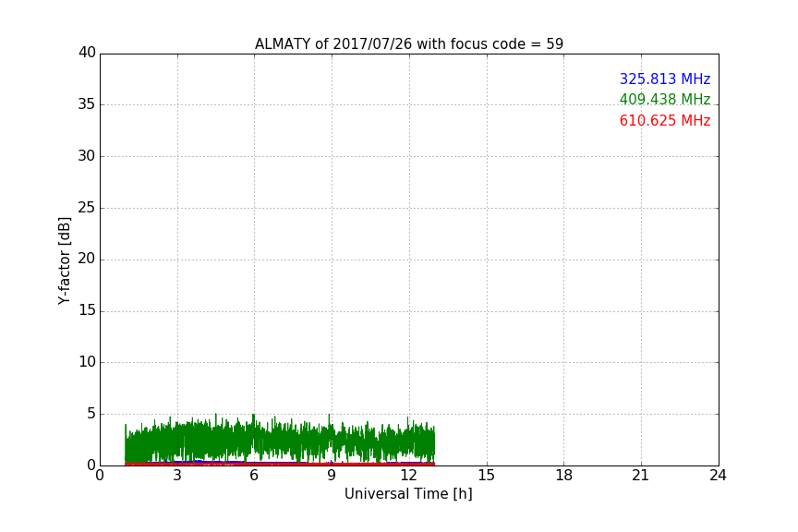Viewport: 798px width, 532px height.
Task: Click the y-axis tick label 5
Action: (91, 414)
